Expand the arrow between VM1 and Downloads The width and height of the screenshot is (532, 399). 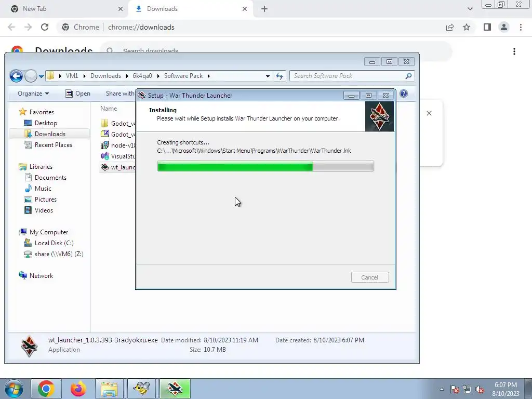84,76
